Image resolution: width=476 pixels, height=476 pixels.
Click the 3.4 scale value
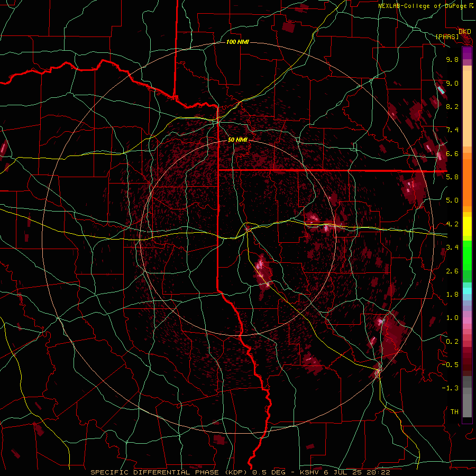pos(452,248)
